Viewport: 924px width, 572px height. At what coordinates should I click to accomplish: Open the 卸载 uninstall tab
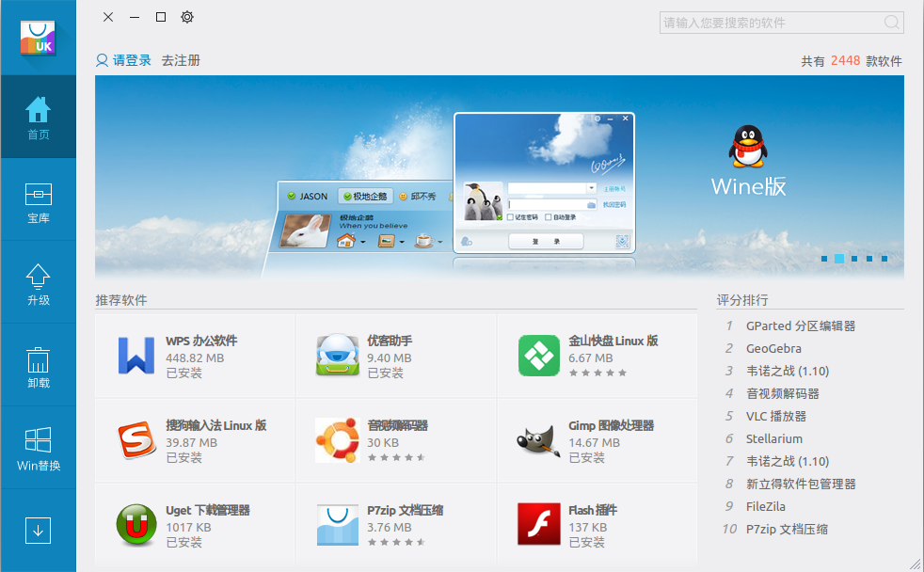[x=39, y=366]
